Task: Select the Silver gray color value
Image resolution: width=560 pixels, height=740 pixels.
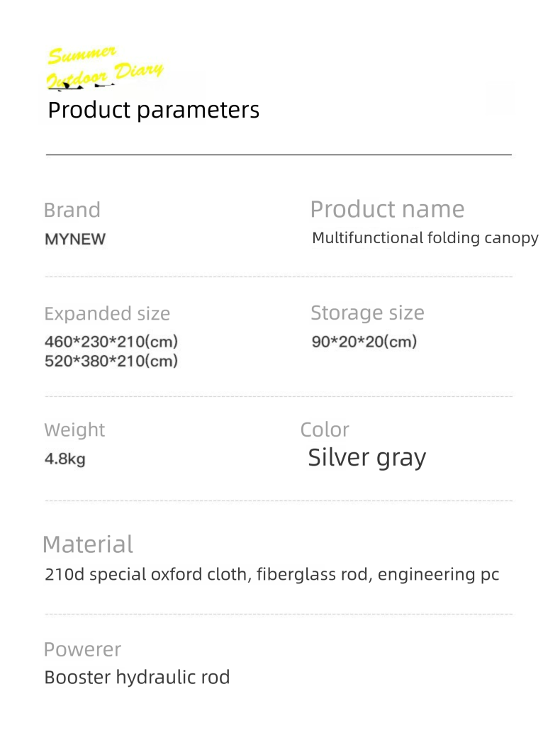Action: 367,458
